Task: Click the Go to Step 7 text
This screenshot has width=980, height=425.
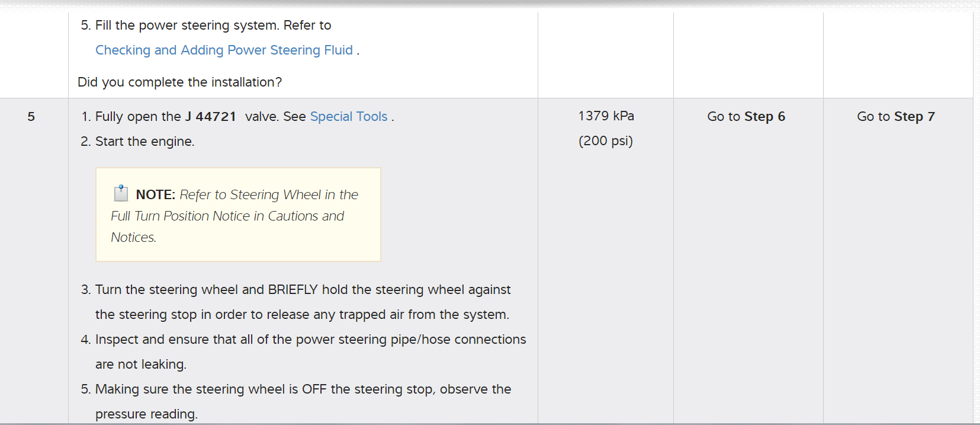Action: (895, 117)
